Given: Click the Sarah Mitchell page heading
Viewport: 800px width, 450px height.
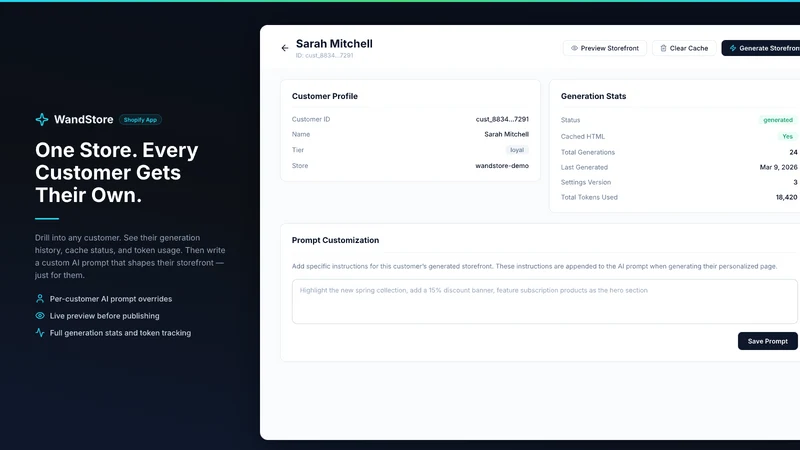Looking at the screenshot, I should (334, 44).
